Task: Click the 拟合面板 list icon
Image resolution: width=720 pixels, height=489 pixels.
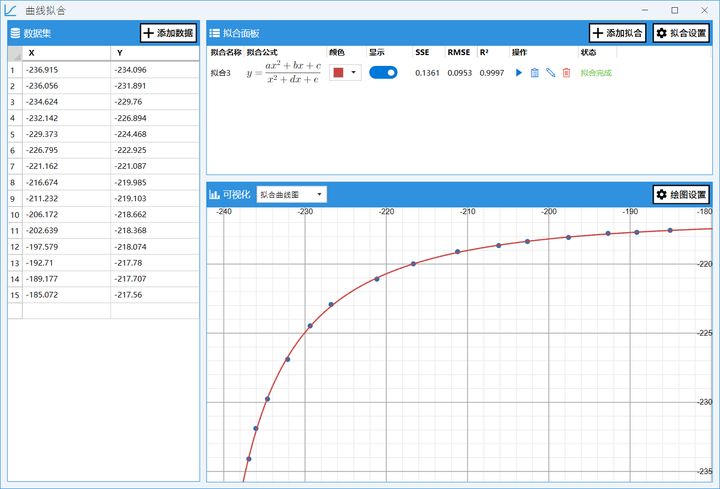Action: pos(214,33)
